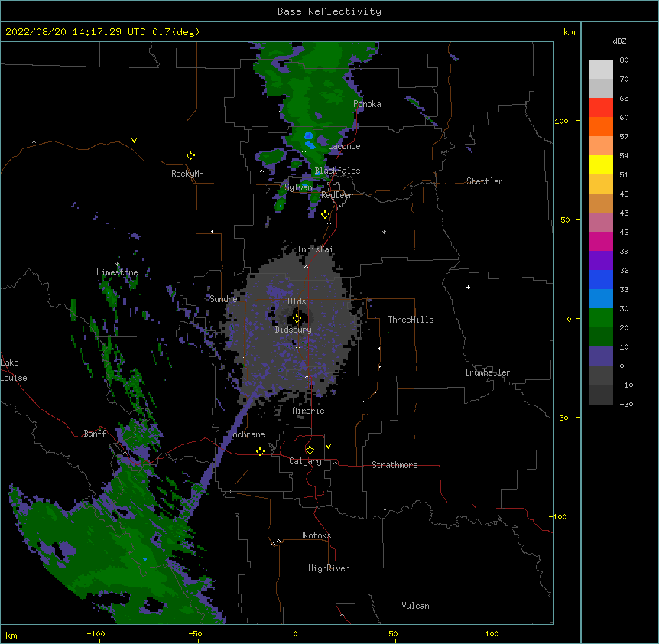Click the yellow diamond marker above RockyMH
Viewport: 659px width, 644px height.
click(191, 156)
